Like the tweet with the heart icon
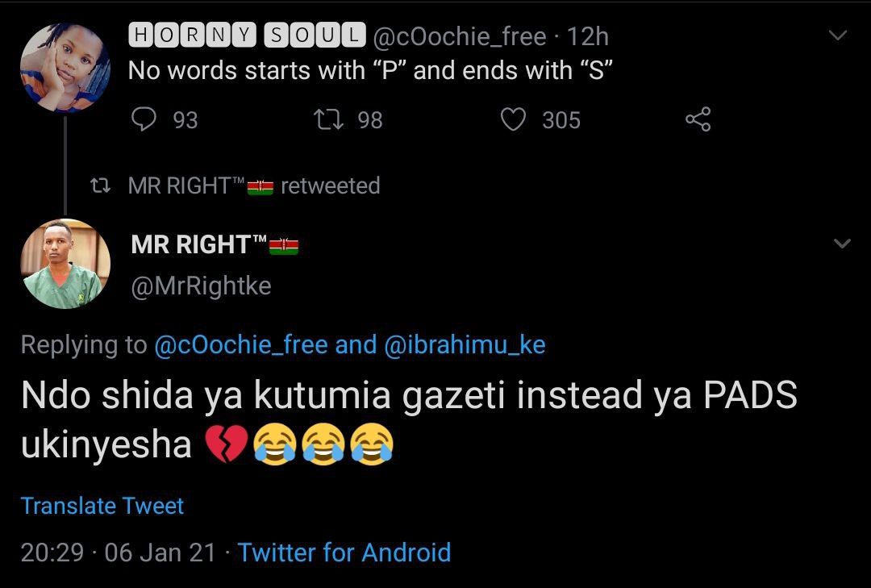871x588 pixels. (x=514, y=120)
